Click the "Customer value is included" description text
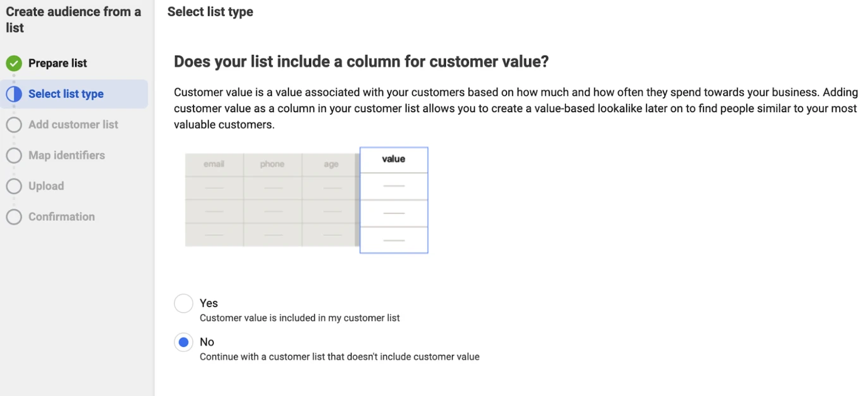This screenshot has width=868, height=396. click(x=300, y=318)
